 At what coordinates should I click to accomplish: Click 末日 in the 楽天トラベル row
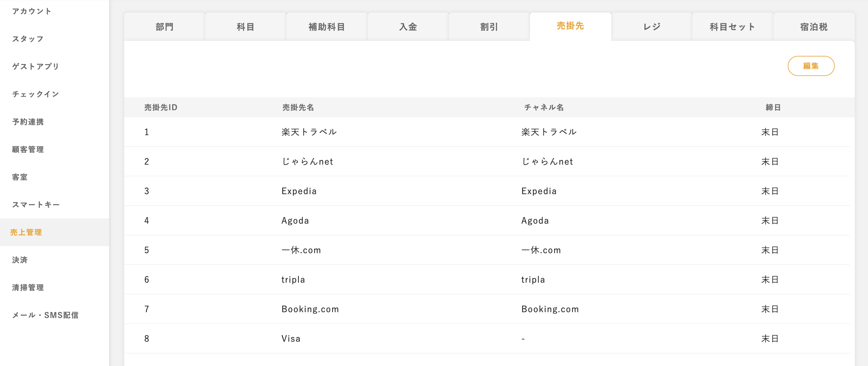coord(770,132)
